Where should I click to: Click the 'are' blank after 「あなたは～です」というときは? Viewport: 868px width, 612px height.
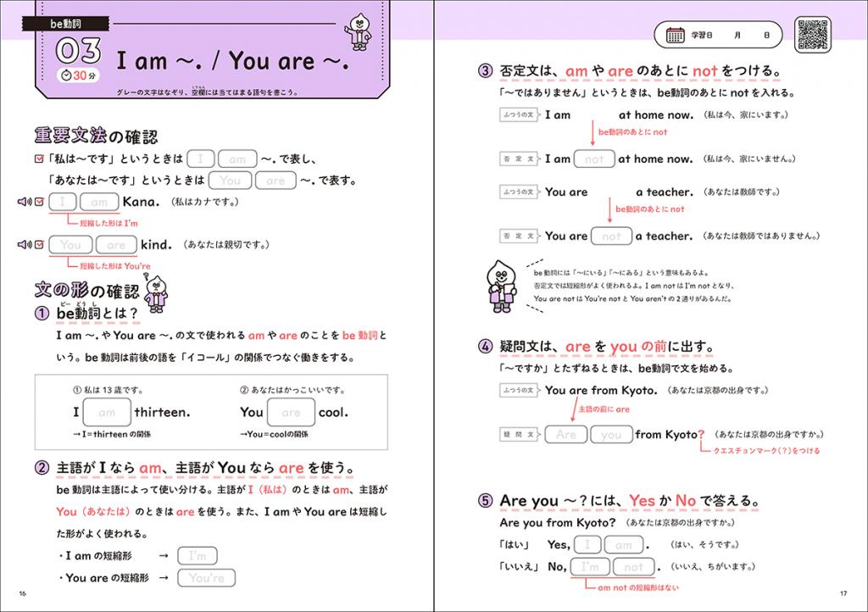click(275, 181)
